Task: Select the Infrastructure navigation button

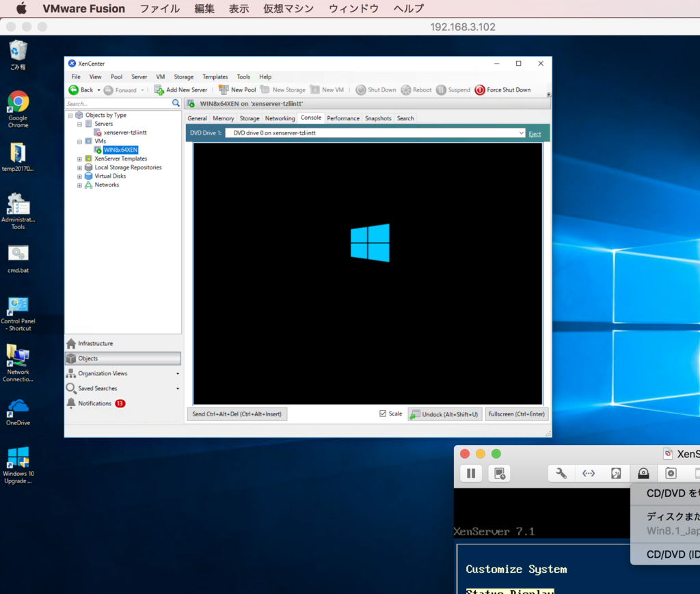Action: point(123,344)
